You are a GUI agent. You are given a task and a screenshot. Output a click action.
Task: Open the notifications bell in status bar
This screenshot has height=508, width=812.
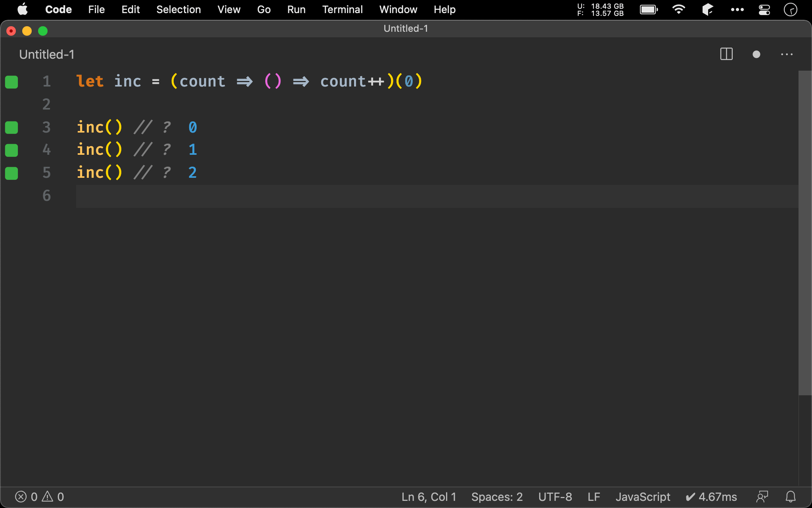pos(791,496)
